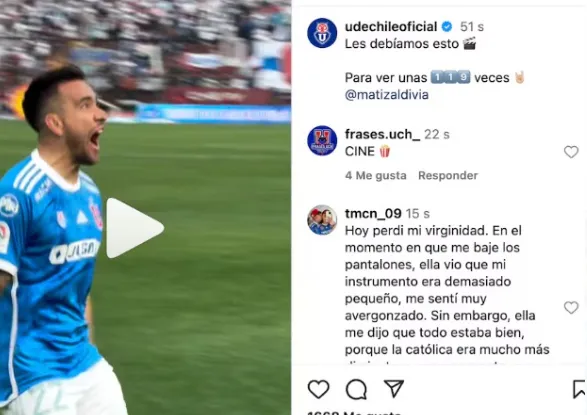Click Responder under CINE comment

pos(448,175)
